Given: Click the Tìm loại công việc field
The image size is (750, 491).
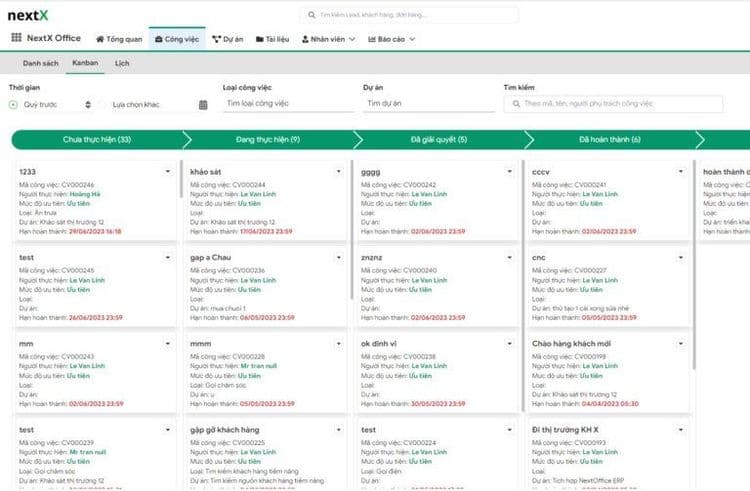Looking at the screenshot, I should [x=289, y=103].
